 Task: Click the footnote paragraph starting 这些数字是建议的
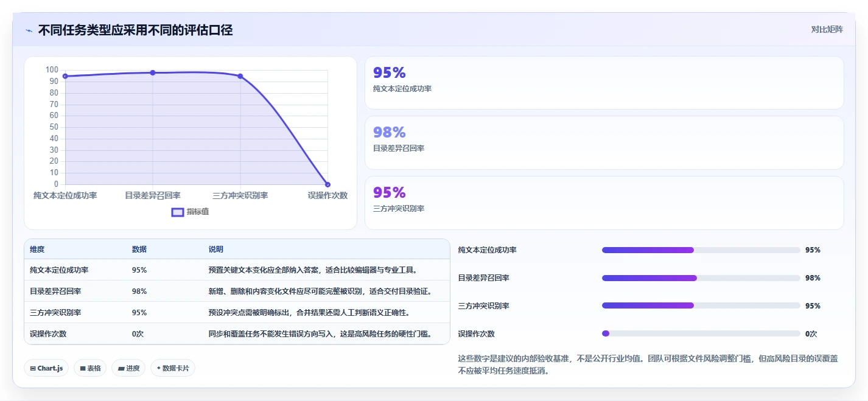(648, 364)
